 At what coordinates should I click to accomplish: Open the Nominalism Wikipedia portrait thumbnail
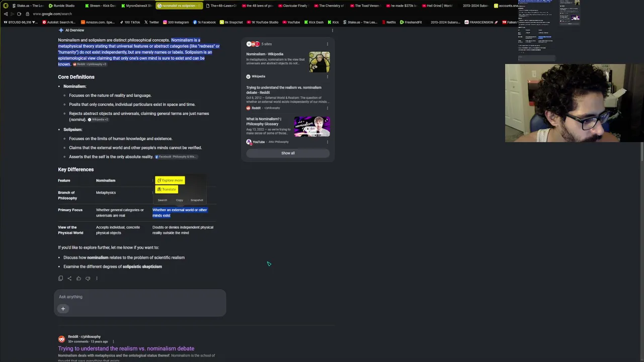319,62
